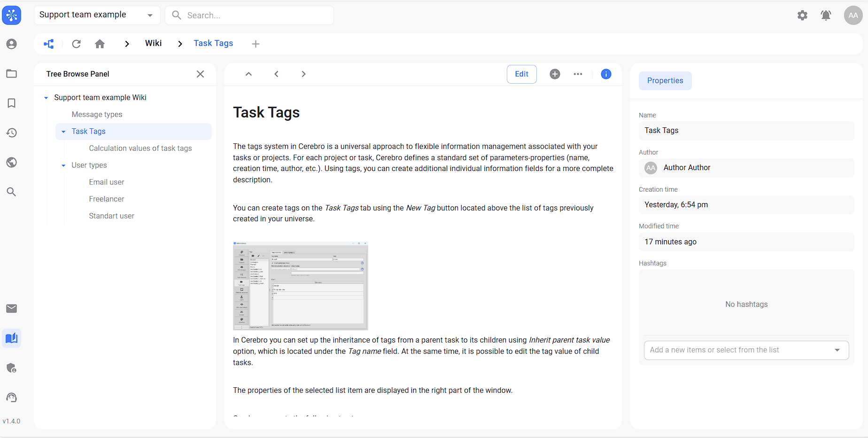Click the add circle plus icon
868x438 pixels.
[555, 74]
